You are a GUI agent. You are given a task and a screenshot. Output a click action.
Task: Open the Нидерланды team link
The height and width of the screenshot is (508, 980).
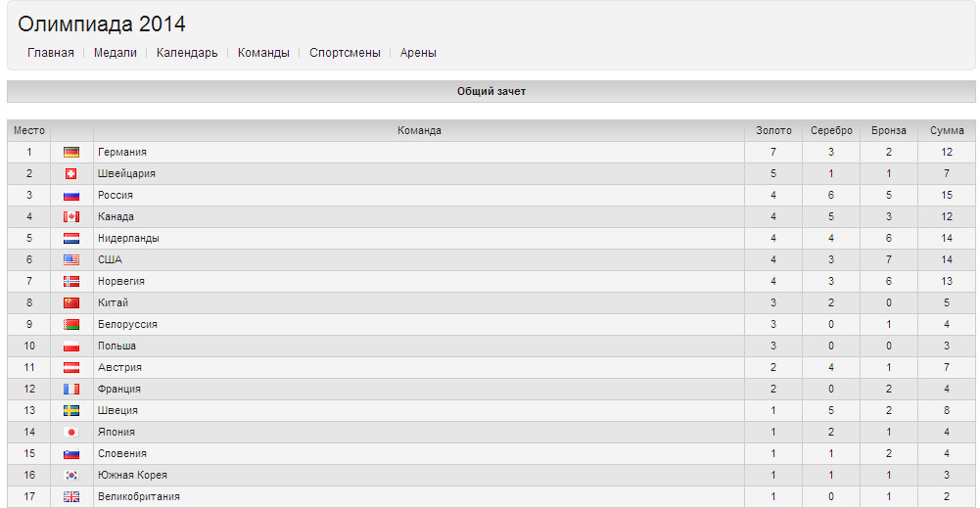(128, 238)
